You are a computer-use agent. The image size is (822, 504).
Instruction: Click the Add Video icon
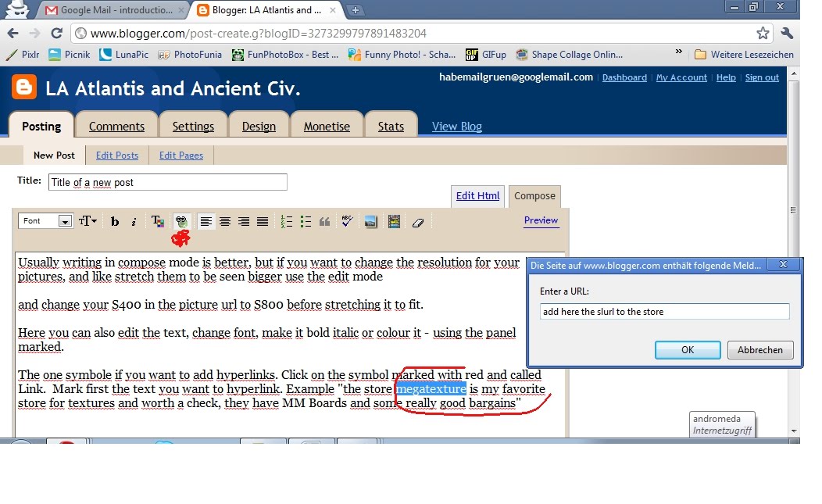395,222
